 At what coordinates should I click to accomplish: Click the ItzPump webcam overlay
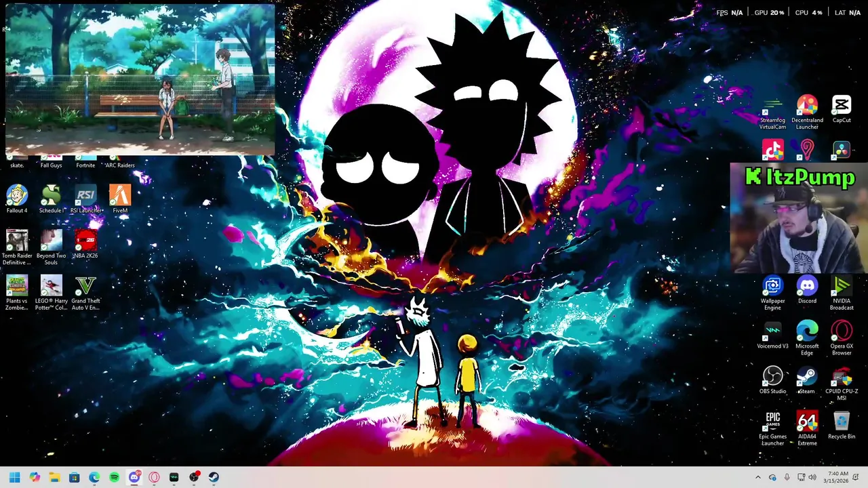(x=799, y=218)
